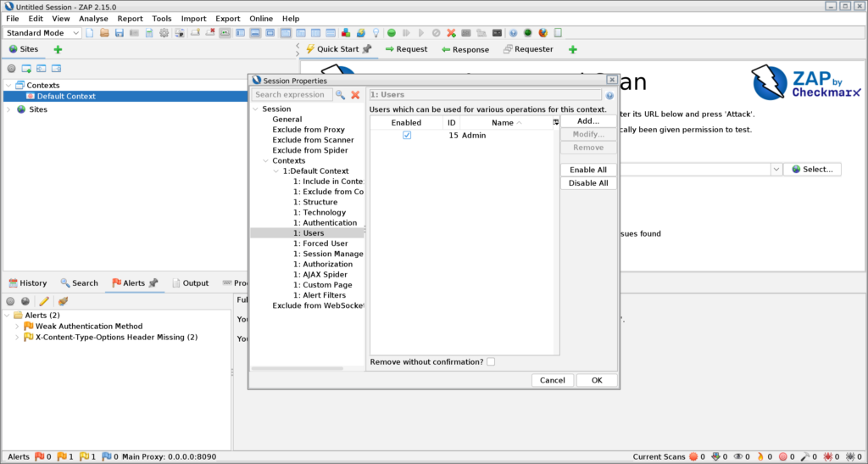
Task: Click the Disable All button
Action: (x=588, y=183)
